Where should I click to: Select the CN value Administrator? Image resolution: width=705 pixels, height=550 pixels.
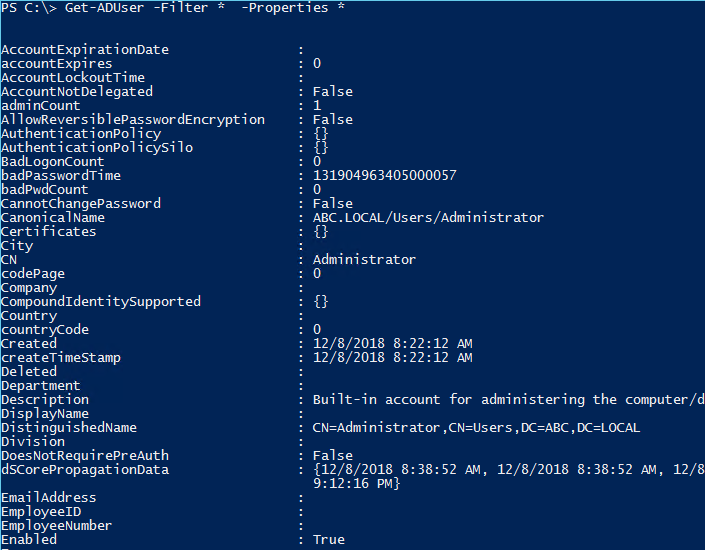point(364,259)
